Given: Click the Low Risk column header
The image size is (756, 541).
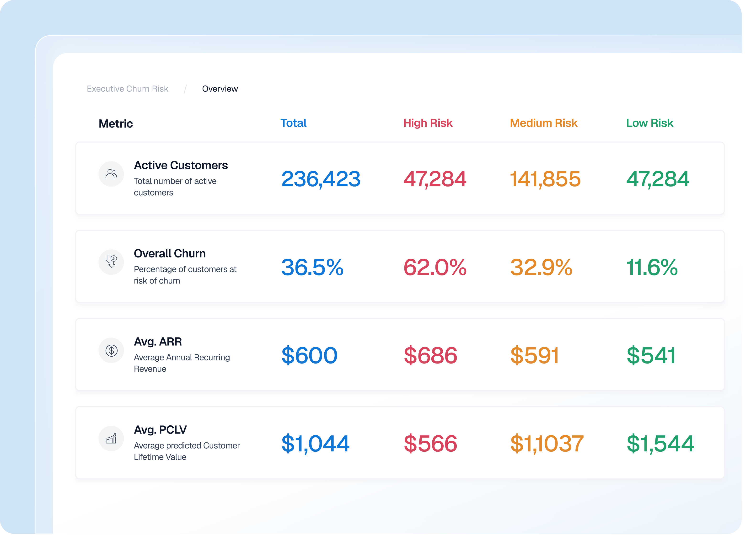Looking at the screenshot, I should point(650,123).
